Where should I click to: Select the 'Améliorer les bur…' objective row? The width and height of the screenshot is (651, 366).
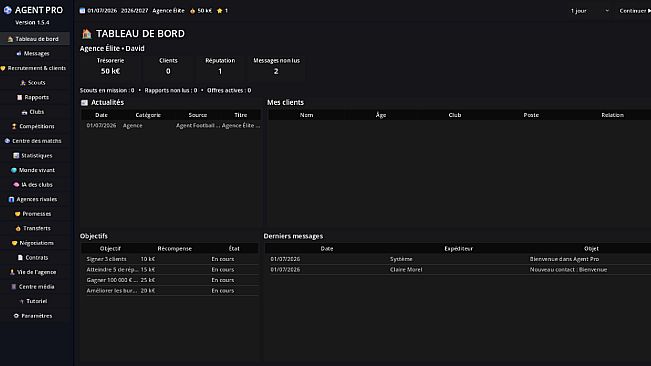170,290
